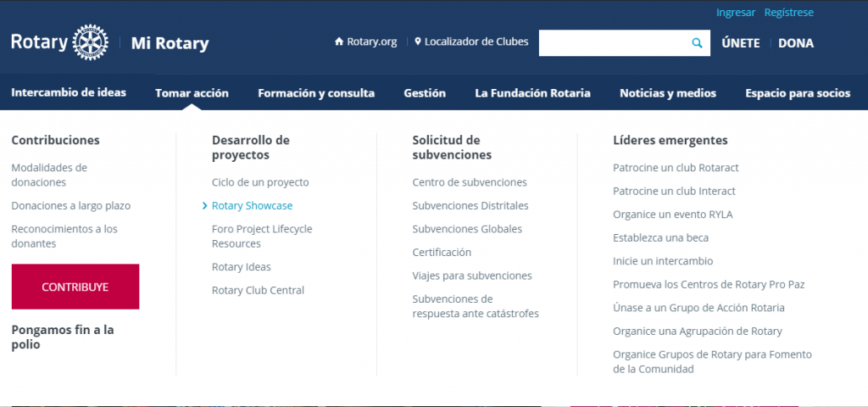Open Formación y consulta menu
This screenshot has height=407, width=868.
point(316,93)
